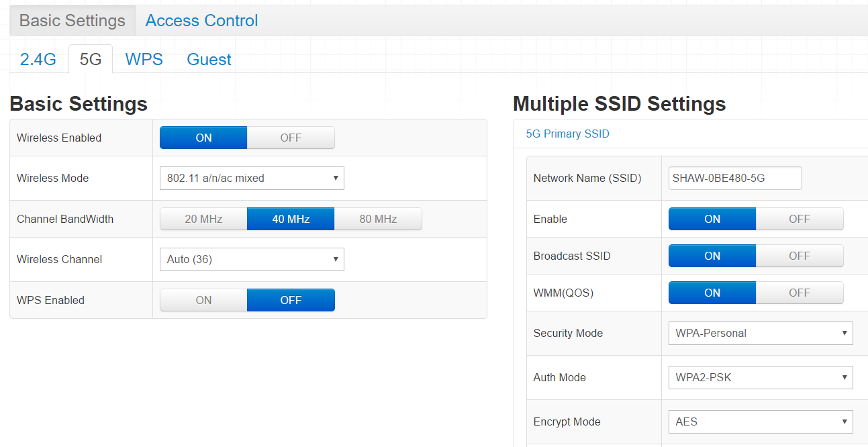Click the Encrypt Mode label
The height and width of the screenshot is (447, 868).
coord(567,421)
